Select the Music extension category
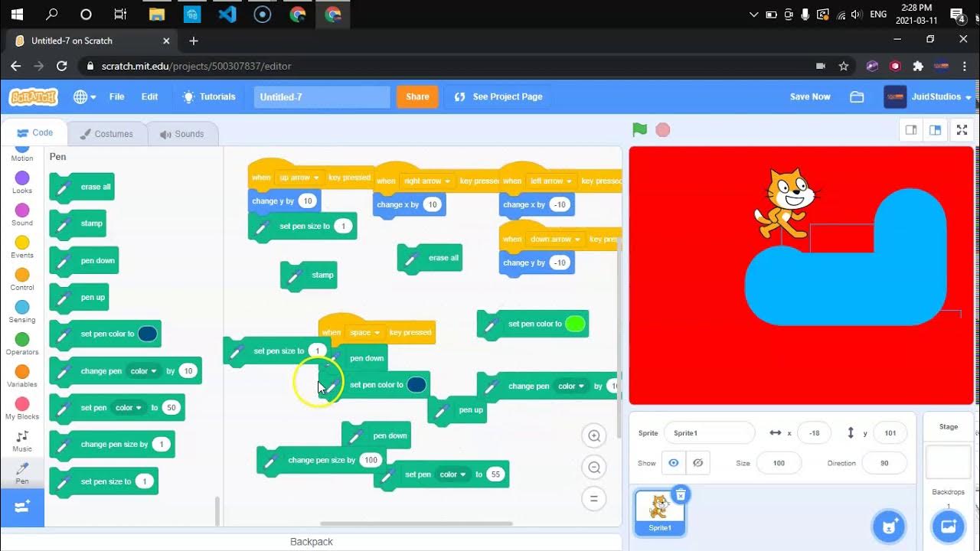The image size is (980, 551). pyautogui.click(x=22, y=441)
